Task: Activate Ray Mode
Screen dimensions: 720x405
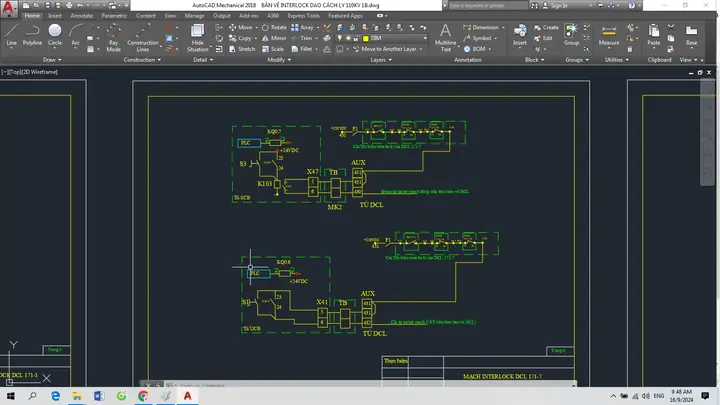Action: point(113,38)
